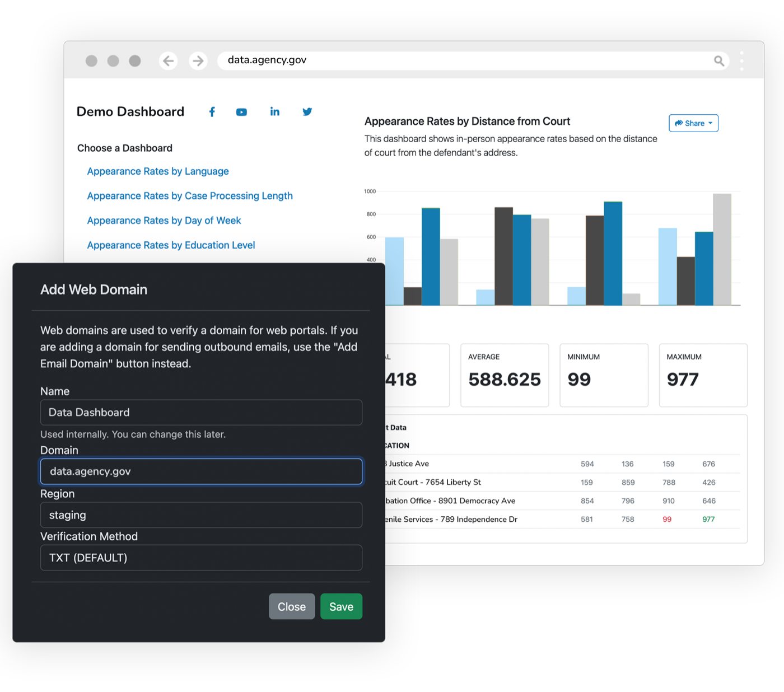Open the YouTube social icon
Viewport: 784px width, 692px height.
coord(241,112)
